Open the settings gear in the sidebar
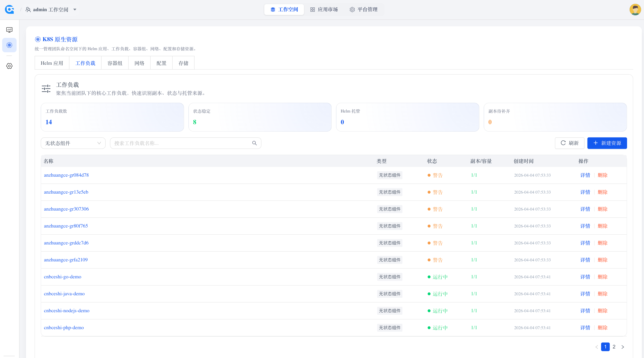The image size is (644, 358). click(x=9, y=66)
